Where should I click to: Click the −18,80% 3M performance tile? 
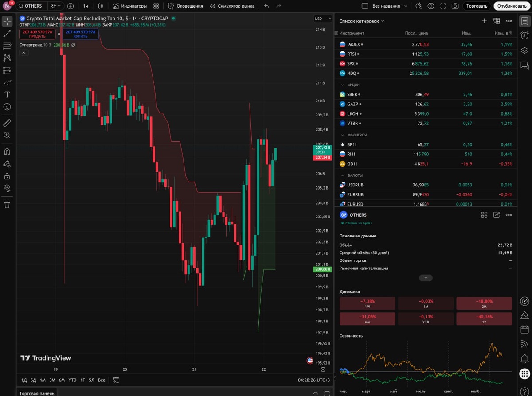point(484,303)
